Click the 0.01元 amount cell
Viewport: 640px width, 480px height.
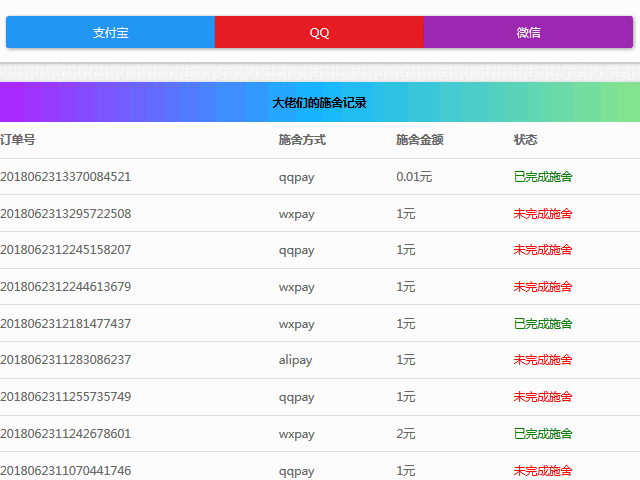pos(414,177)
